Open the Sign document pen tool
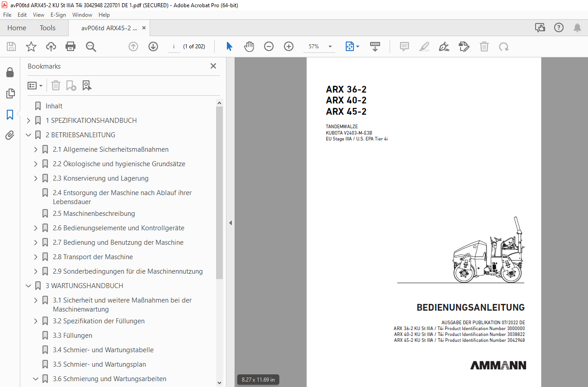The height and width of the screenshot is (387, 588). [x=444, y=47]
